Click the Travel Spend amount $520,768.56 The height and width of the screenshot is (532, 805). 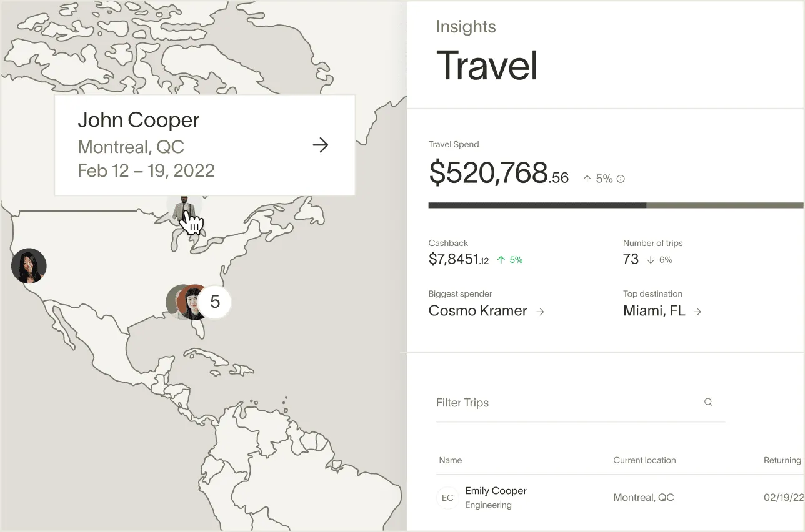click(x=498, y=173)
